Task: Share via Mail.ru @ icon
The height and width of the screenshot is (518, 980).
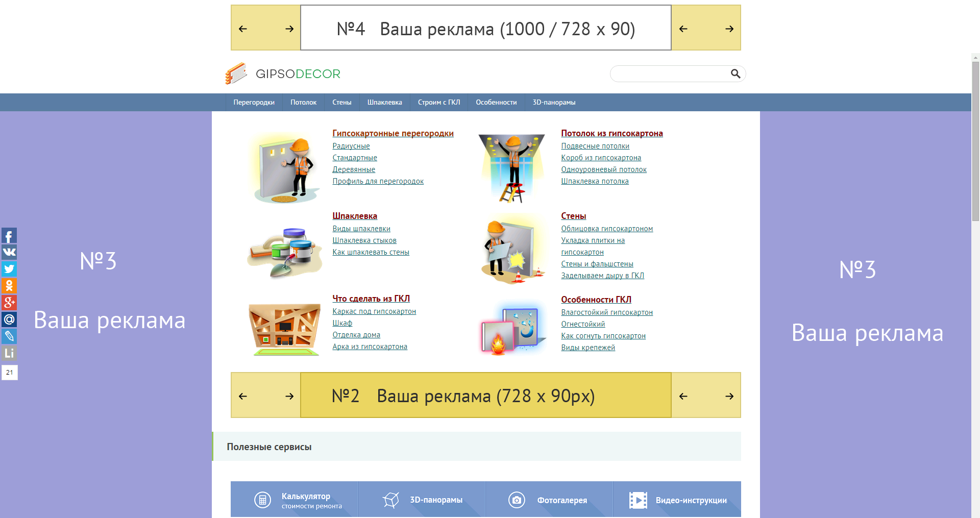Action: tap(9, 319)
